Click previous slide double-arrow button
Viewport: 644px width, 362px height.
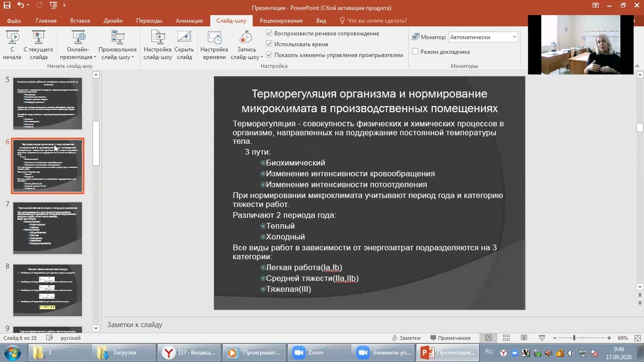pyautogui.click(x=640, y=295)
